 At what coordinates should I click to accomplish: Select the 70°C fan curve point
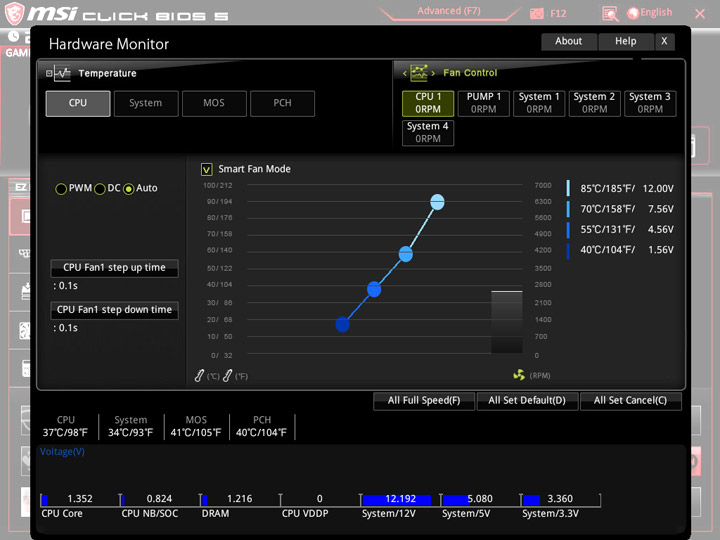click(x=405, y=254)
